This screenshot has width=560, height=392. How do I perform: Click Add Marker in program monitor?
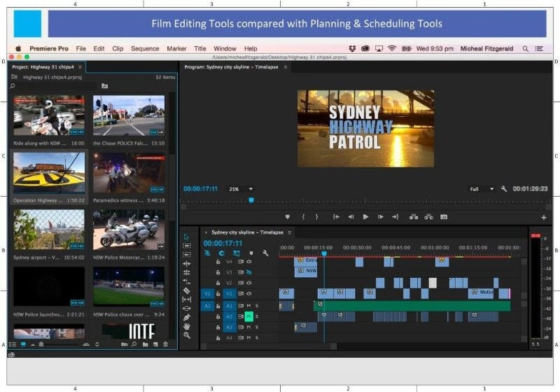pos(287,217)
